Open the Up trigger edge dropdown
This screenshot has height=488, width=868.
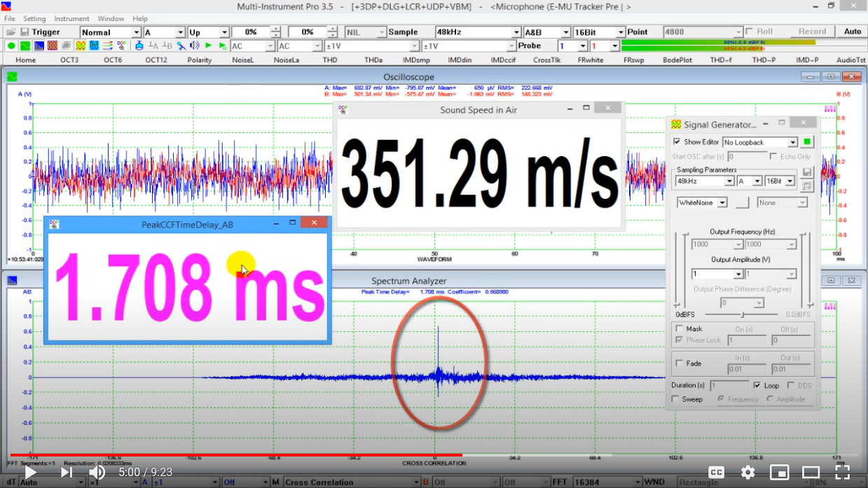click(208, 32)
